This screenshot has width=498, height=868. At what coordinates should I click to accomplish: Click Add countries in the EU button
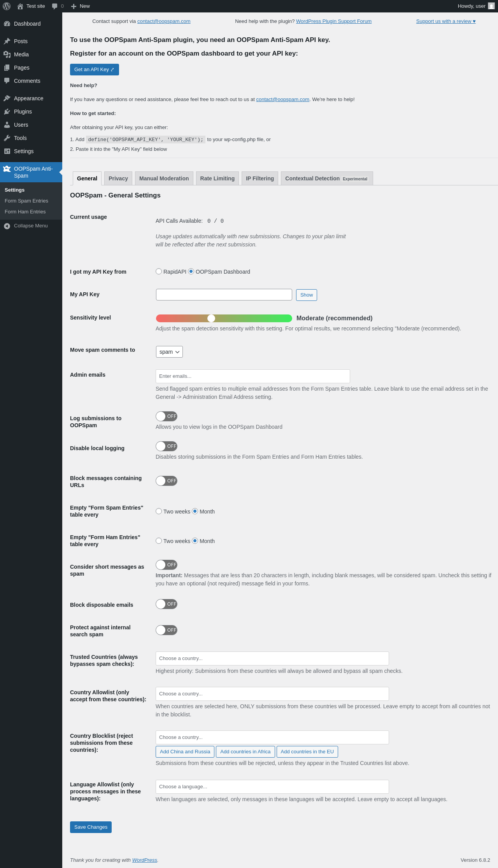coord(307,752)
